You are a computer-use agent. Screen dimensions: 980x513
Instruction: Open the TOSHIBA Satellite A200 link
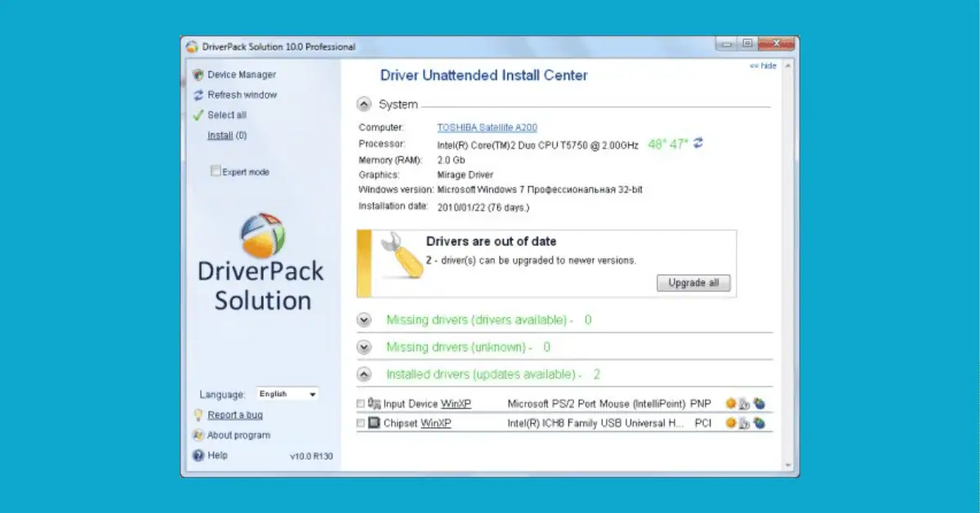pyautogui.click(x=488, y=127)
